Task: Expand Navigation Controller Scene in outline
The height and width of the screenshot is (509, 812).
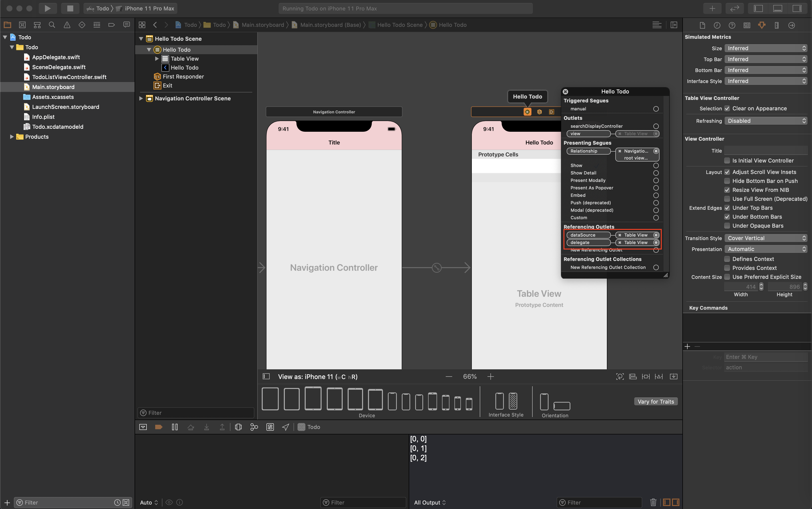Action: pos(141,98)
